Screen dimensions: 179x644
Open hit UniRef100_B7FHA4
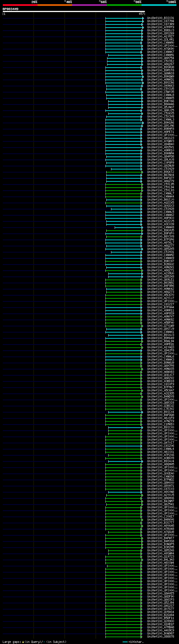point(161,307)
